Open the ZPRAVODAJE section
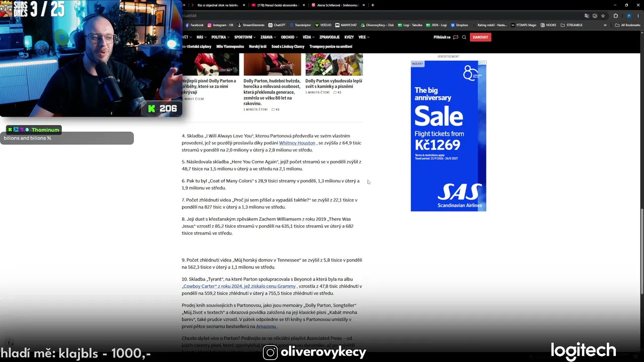The width and height of the screenshot is (644, 362). 330,37
